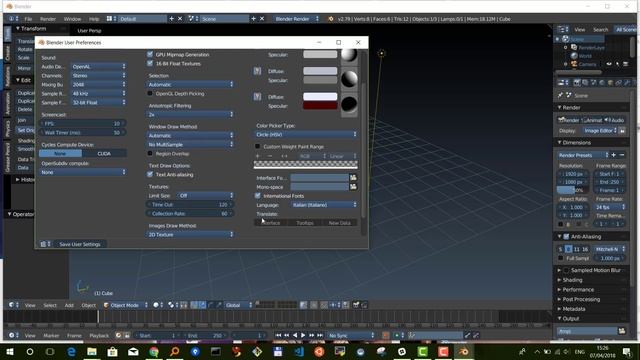This screenshot has height=360, width=640.
Task: Click the Render image button
Action: coord(569,120)
